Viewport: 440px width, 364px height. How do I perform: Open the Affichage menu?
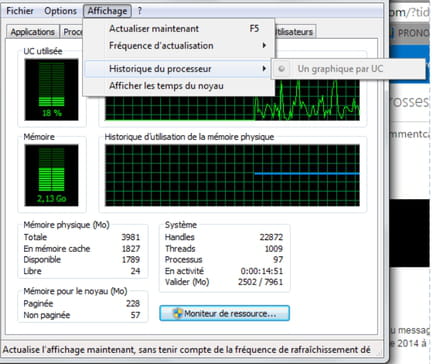point(107,11)
